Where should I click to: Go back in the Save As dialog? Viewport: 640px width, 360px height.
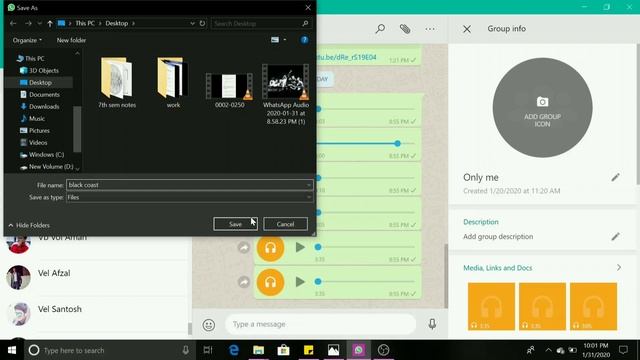(13, 23)
